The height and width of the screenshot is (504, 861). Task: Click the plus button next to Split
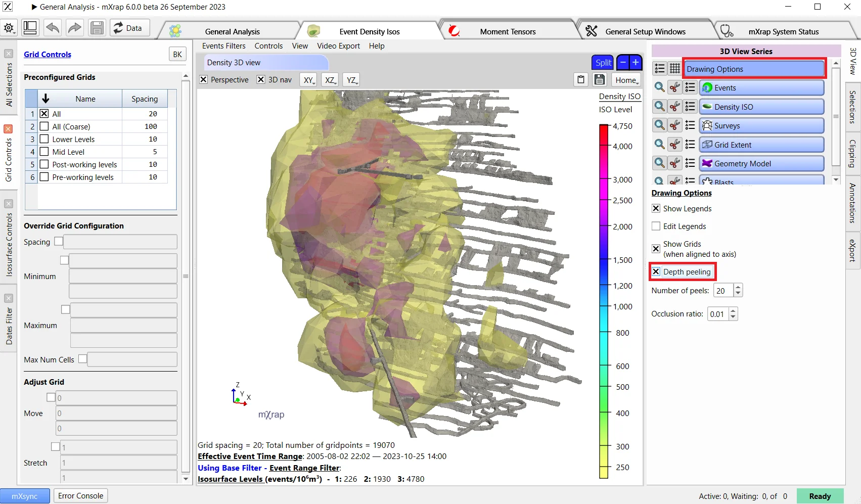tap(636, 62)
